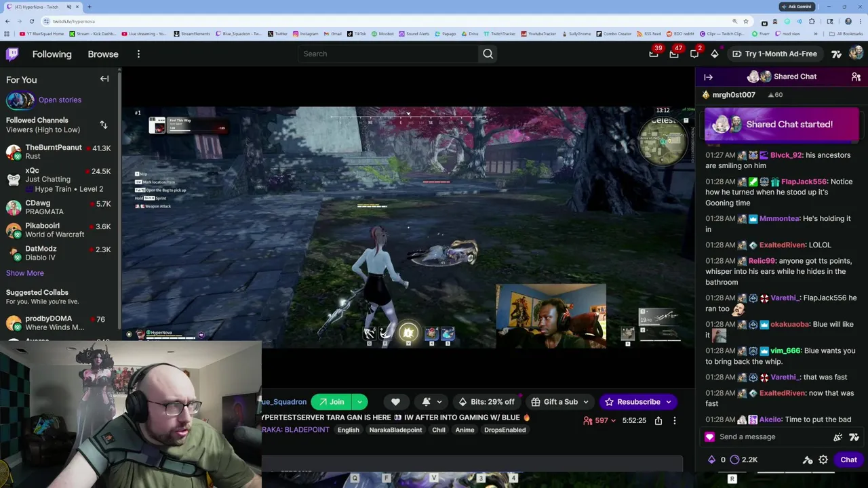Click the NarakaBladepoint tag
Screen dimensions: 868x488
click(395, 430)
